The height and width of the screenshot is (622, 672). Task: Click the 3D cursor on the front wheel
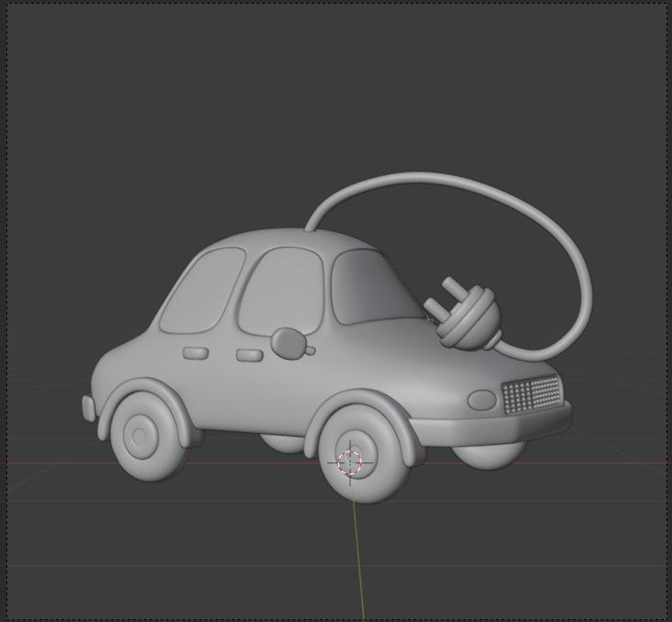coord(349,463)
